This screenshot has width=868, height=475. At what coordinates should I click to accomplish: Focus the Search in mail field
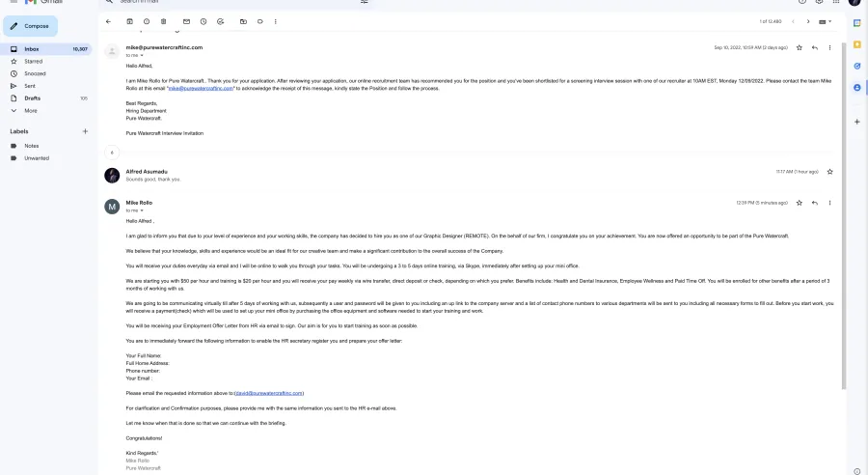(238, 2)
